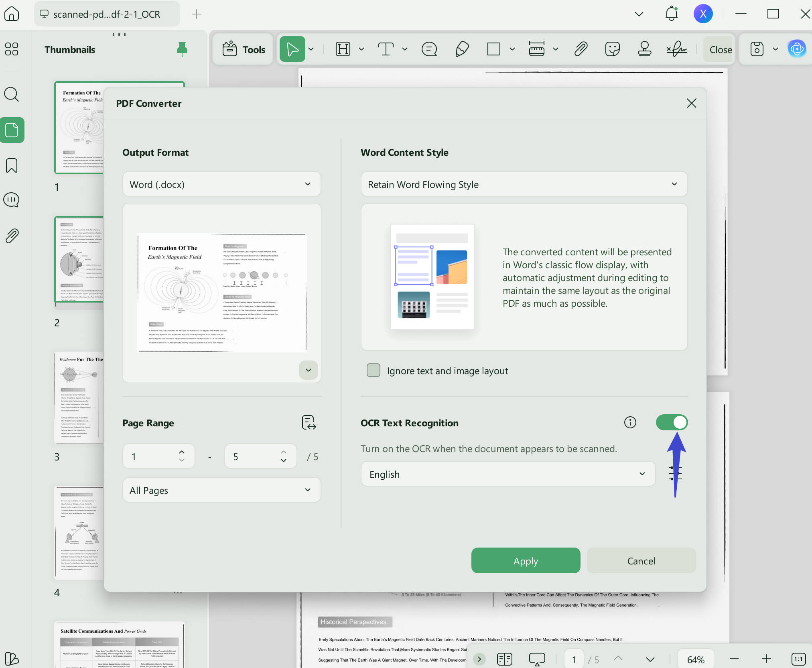This screenshot has width=812, height=668.
Task: Open the English OCR language dropdown
Action: point(508,474)
